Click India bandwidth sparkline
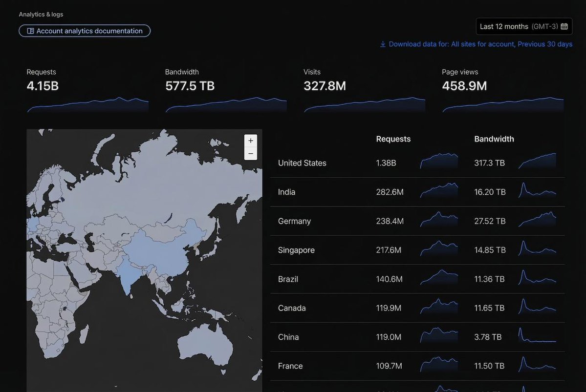This screenshot has height=392, width=586. coord(538,190)
